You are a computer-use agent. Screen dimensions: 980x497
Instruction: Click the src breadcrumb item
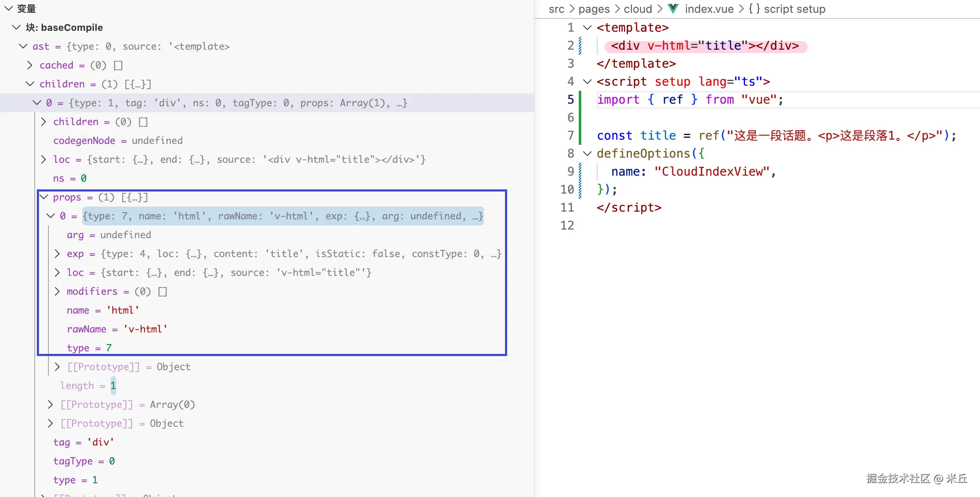point(556,9)
